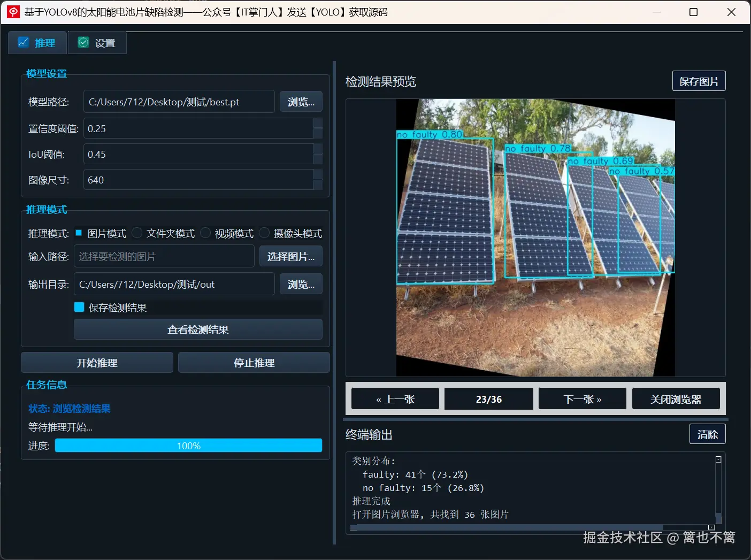The image size is (751, 560).
Task: Click the 选择图片... button
Action: pyautogui.click(x=291, y=256)
